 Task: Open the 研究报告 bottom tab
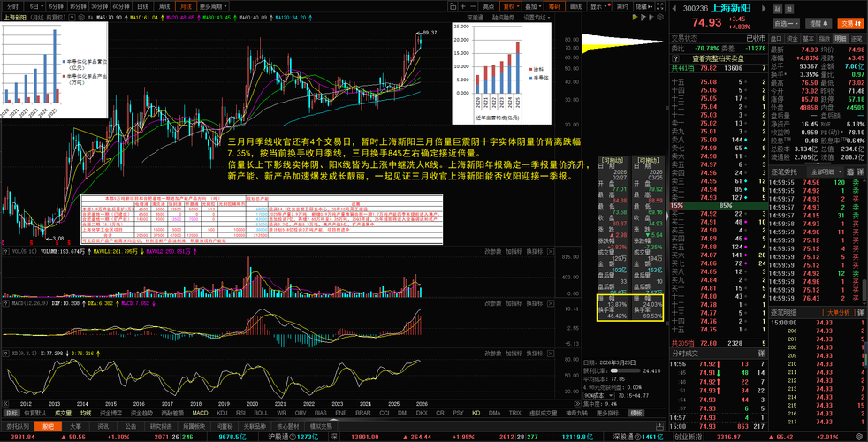[161, 426]
